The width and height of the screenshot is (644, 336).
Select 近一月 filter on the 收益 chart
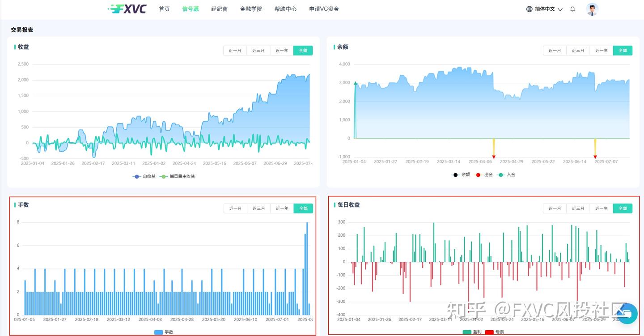[235, 50]
